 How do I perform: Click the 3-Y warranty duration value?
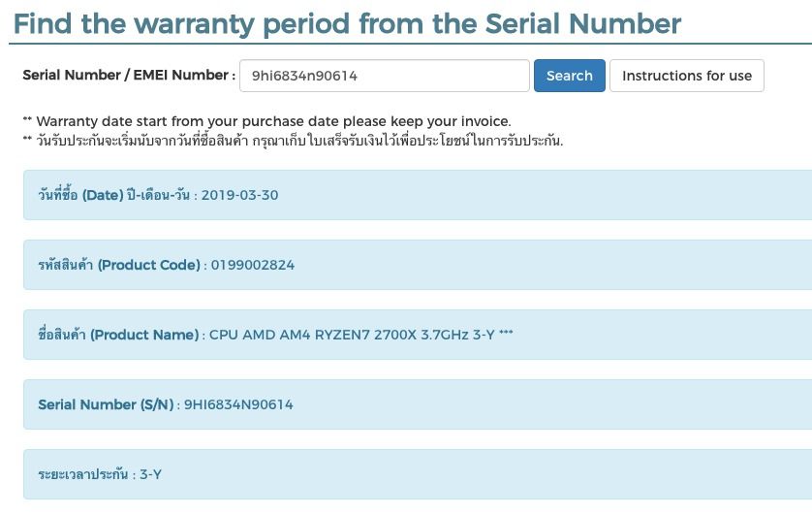150,474
